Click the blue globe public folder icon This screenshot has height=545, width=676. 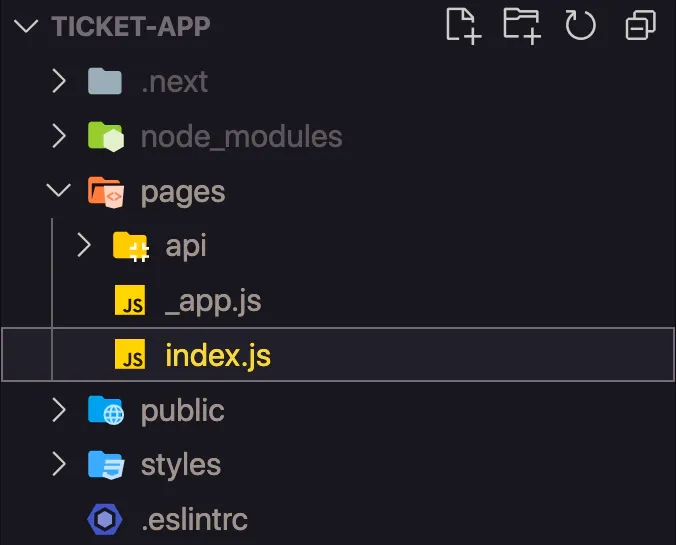[x=106, y=410]
